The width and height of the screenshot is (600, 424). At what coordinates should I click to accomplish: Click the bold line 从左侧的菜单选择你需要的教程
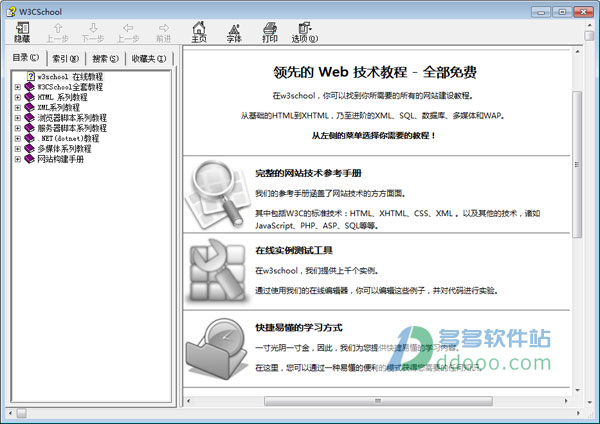point(373,135)
